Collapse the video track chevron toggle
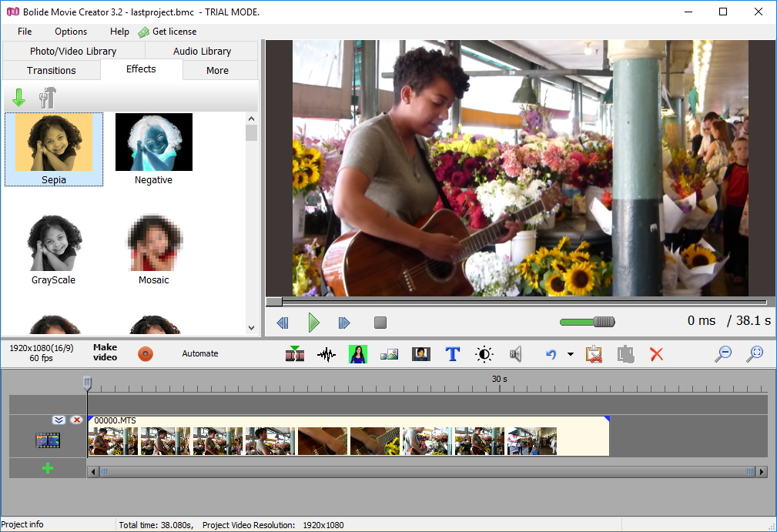777x532 pixels. tap(59, 420)
